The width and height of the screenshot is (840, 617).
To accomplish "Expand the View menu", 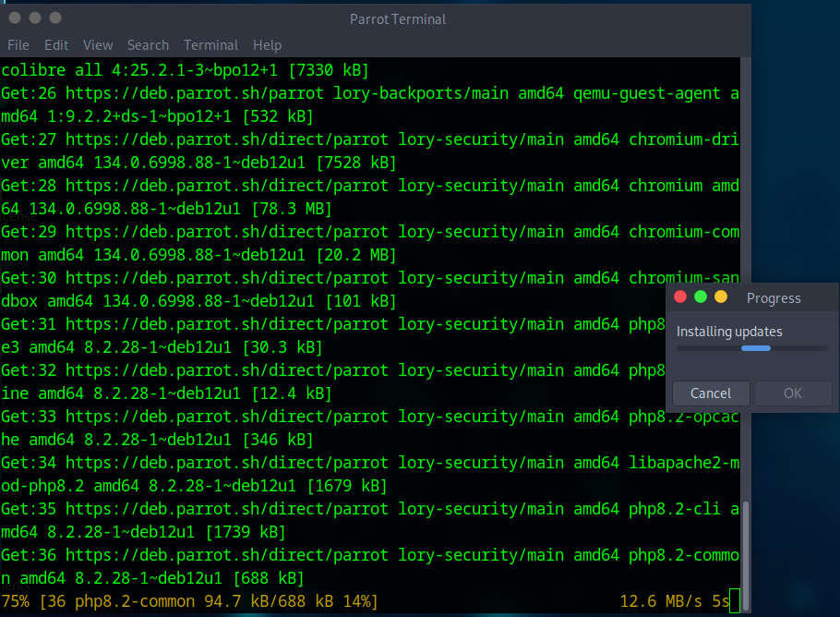I will point(98,44).
